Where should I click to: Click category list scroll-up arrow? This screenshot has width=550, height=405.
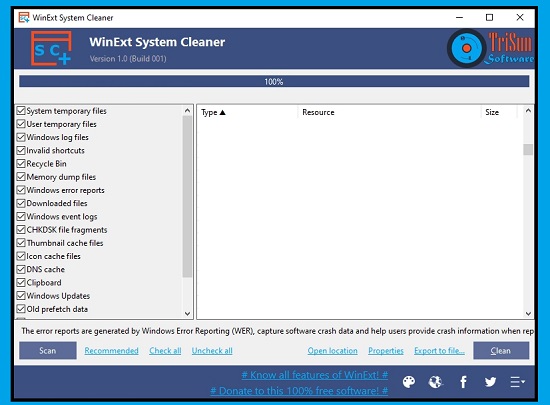coord(187,110)
